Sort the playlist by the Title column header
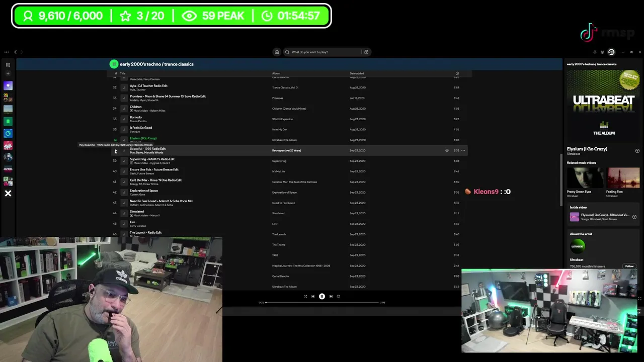Image resolution: width=644 pixels, height=362 pixels. click(123, 73)
